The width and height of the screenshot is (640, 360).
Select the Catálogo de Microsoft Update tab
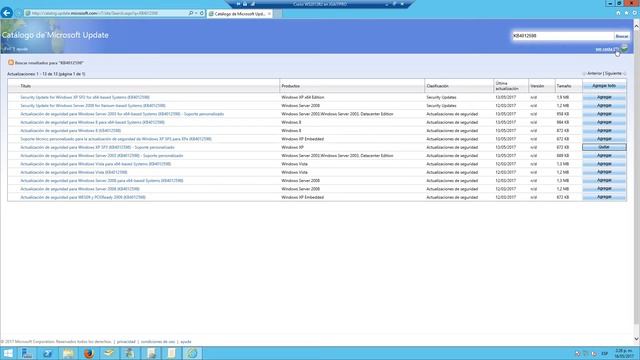tap(240, 13)
